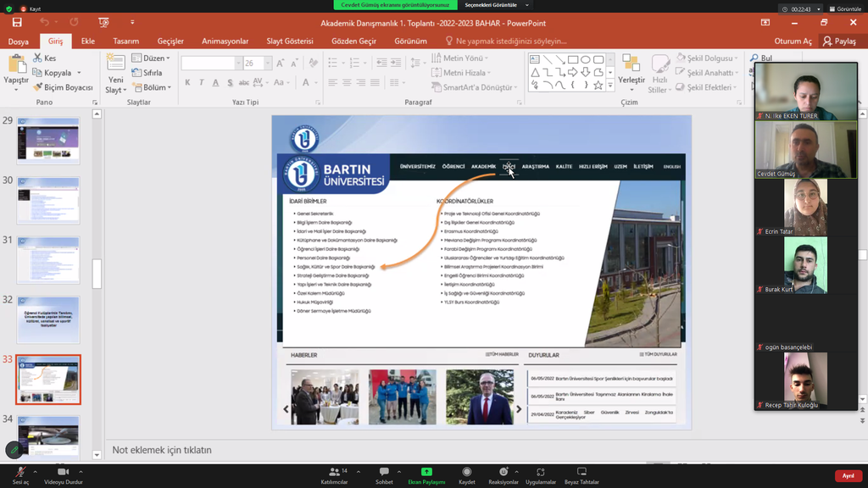
Task: Open the Şekil Anahattı outline dropdown
Action: [707, 73]
